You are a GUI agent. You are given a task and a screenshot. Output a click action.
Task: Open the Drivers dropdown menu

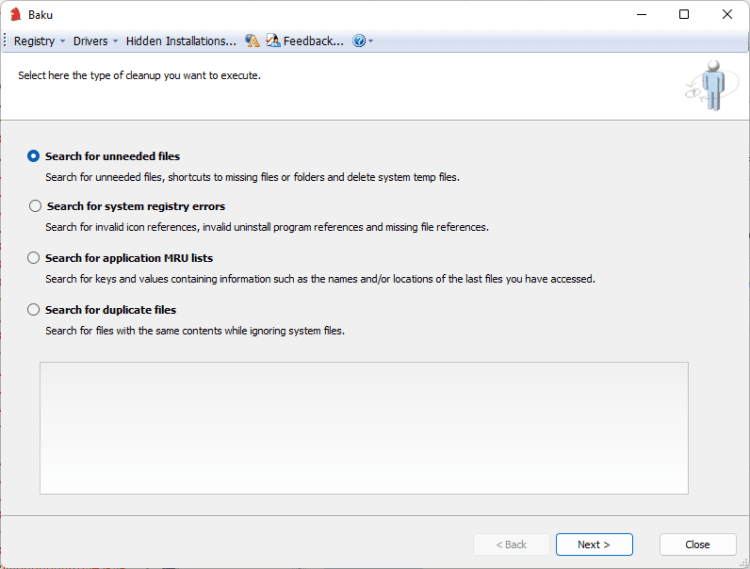pyautogui.click(x=95, y=41)
